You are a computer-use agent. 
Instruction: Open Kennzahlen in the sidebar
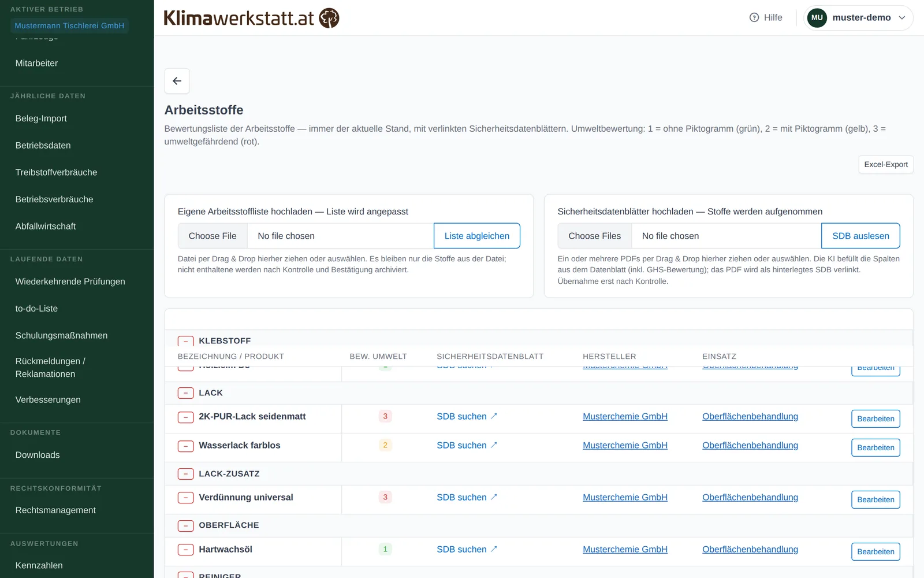(39, 565)
